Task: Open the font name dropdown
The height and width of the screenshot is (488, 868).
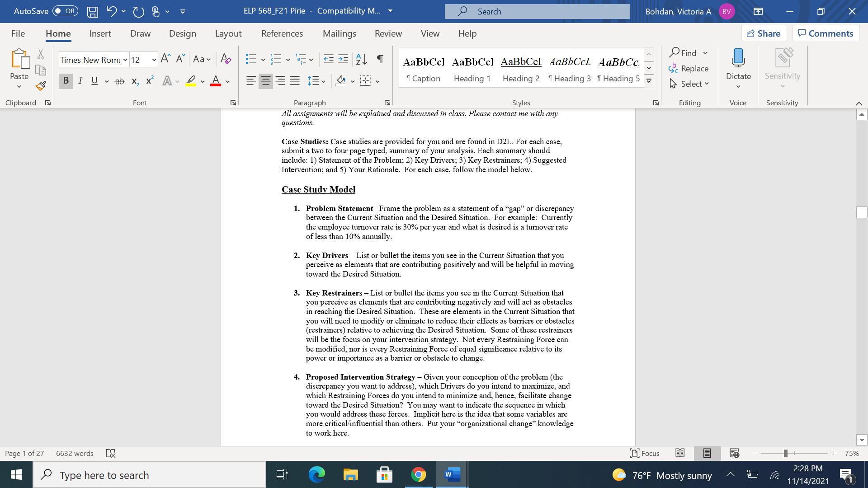Action: 125,60
